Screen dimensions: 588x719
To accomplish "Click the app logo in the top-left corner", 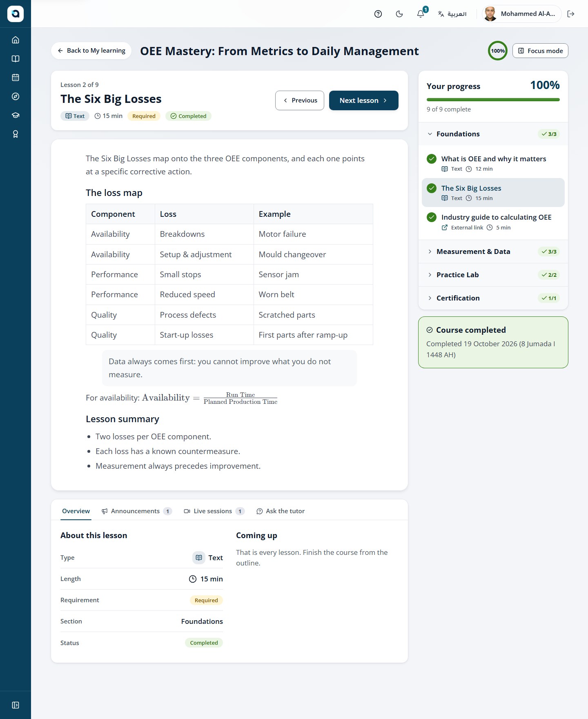I will point(16,14).
